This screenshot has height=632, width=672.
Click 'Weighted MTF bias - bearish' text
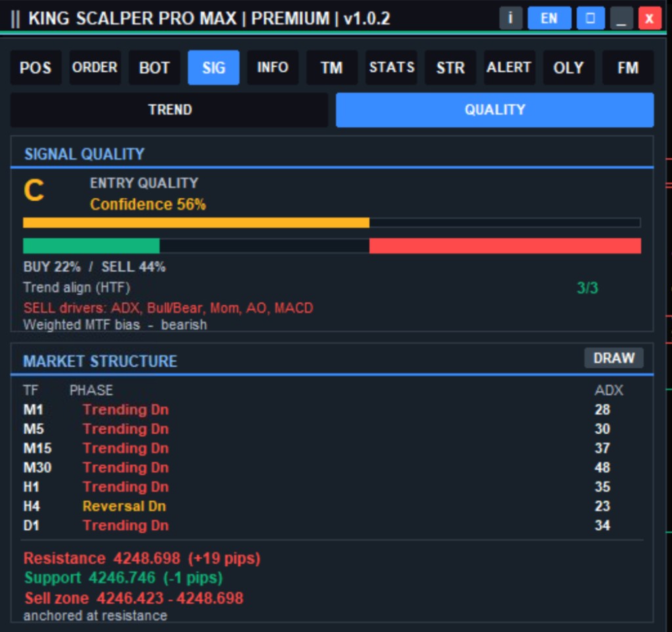[x=115, y=324]
